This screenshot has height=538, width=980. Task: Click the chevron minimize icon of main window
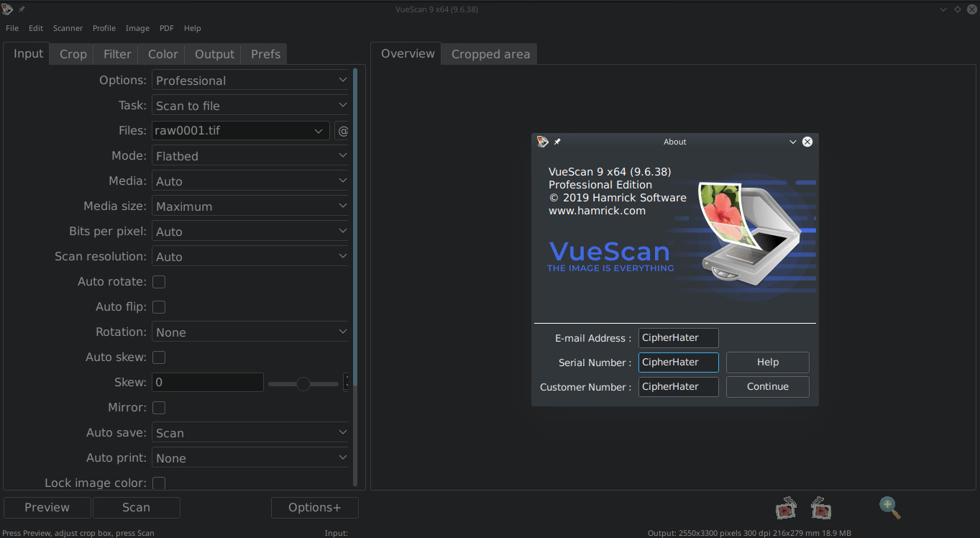click(x=944, y=9)
